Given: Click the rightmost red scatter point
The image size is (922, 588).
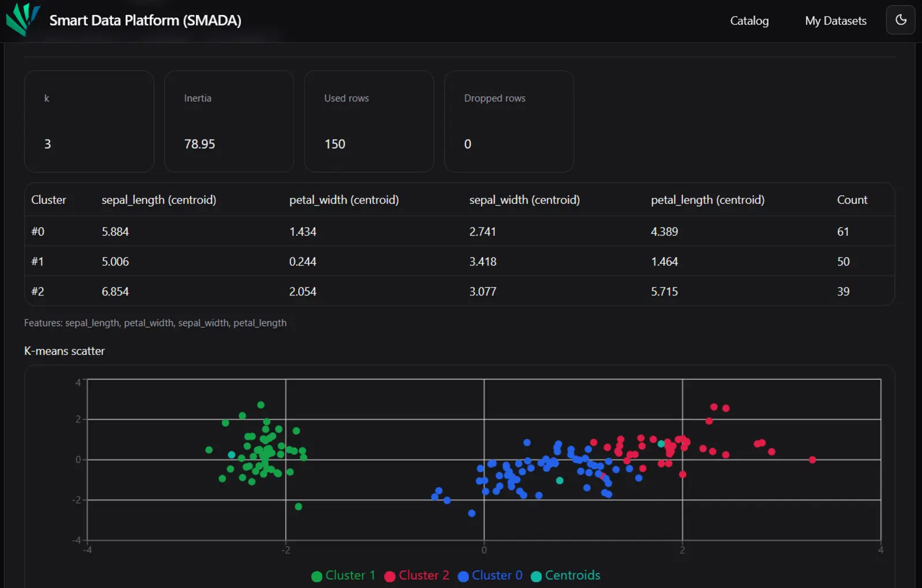Looking at the screenshot, I should (812, 460).
